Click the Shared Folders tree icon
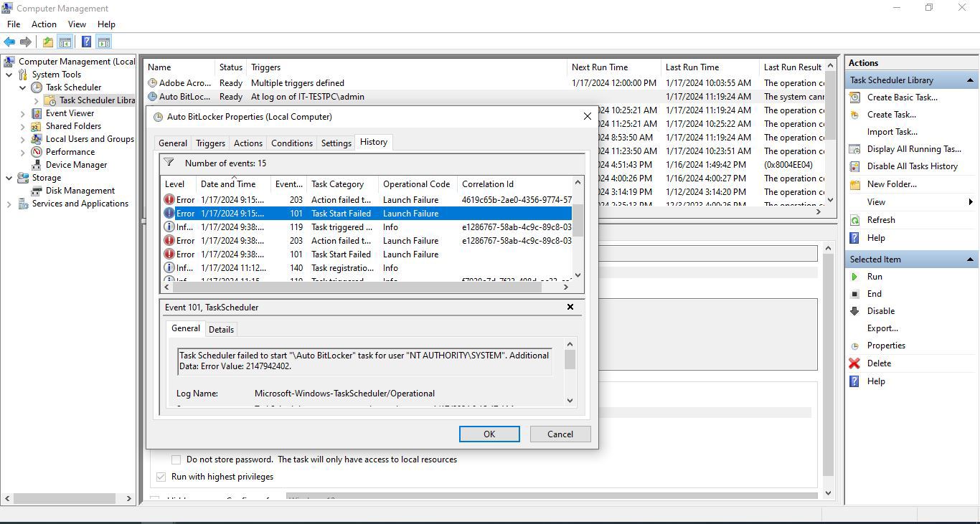The height and width of the screenshot is (524, 980). pos(37,126)
